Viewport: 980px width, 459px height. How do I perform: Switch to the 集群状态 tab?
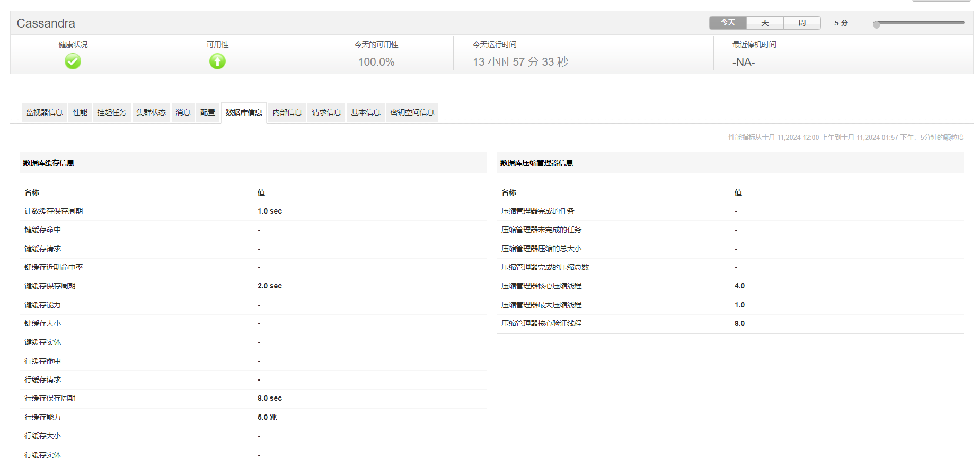pos(151,112)
